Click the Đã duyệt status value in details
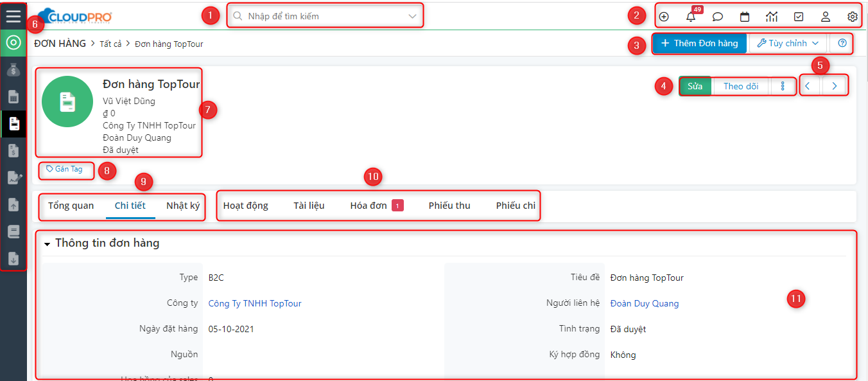The height and width of the screenshot is (381, 868). click(x=628, y=329)
